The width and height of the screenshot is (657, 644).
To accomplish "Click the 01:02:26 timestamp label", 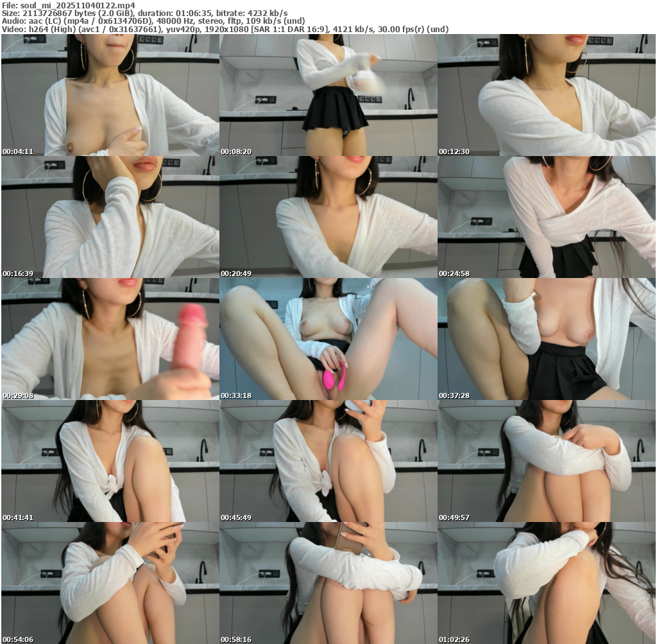I will pos(454,640).
